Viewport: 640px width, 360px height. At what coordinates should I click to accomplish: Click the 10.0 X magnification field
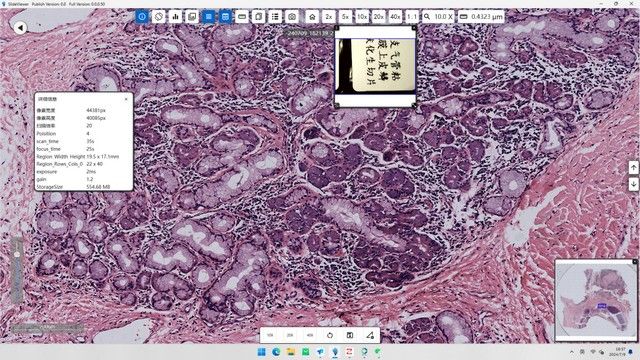pos(438,17)
